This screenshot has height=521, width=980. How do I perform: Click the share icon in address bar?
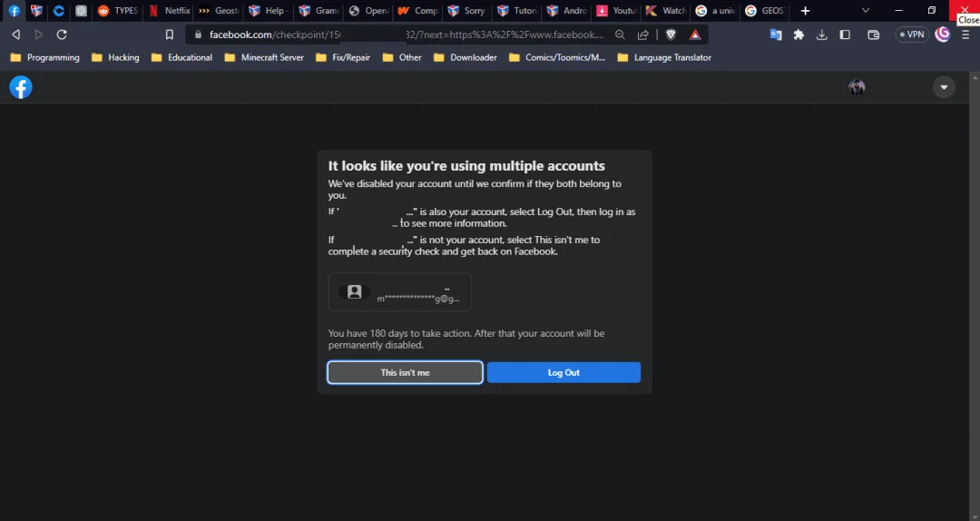click(x=642, y=34)
